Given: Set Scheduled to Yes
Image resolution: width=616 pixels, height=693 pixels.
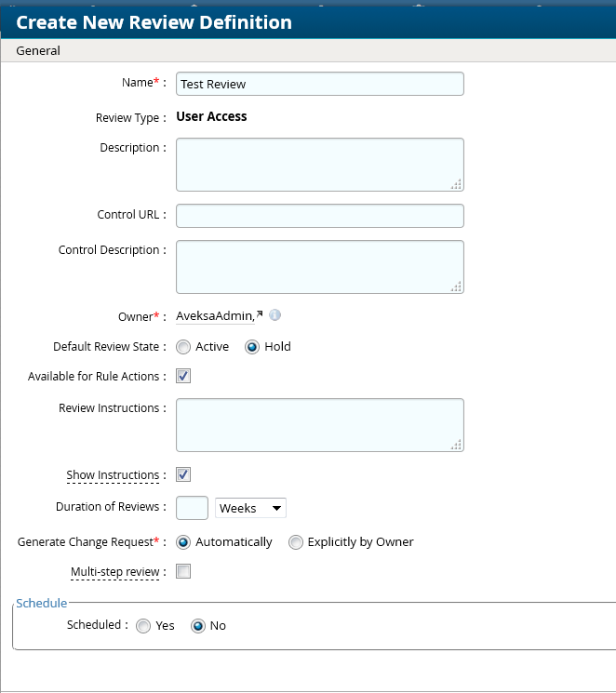Looking at the screenshot, I should click(143, 626).
